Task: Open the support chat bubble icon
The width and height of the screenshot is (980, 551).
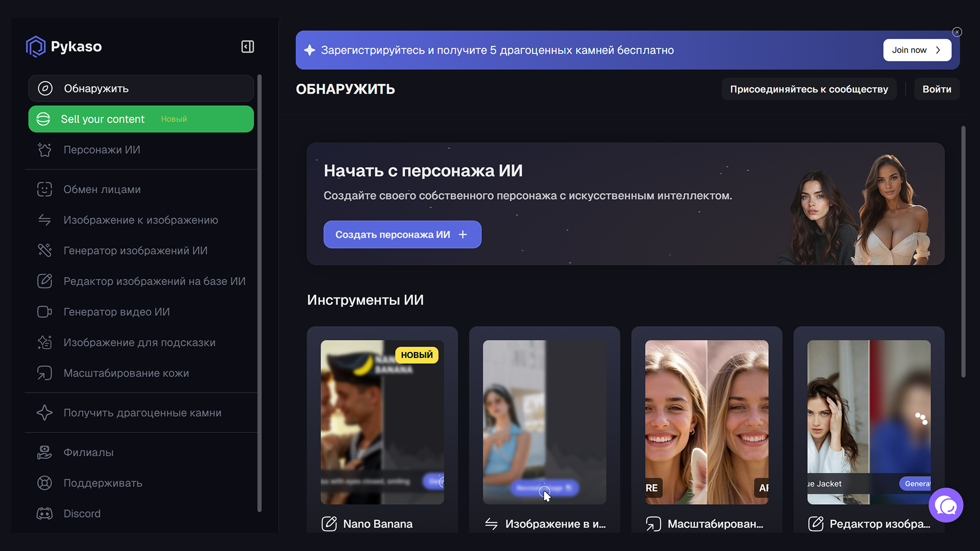Action: pyautogui.click(x=946, y=505)
